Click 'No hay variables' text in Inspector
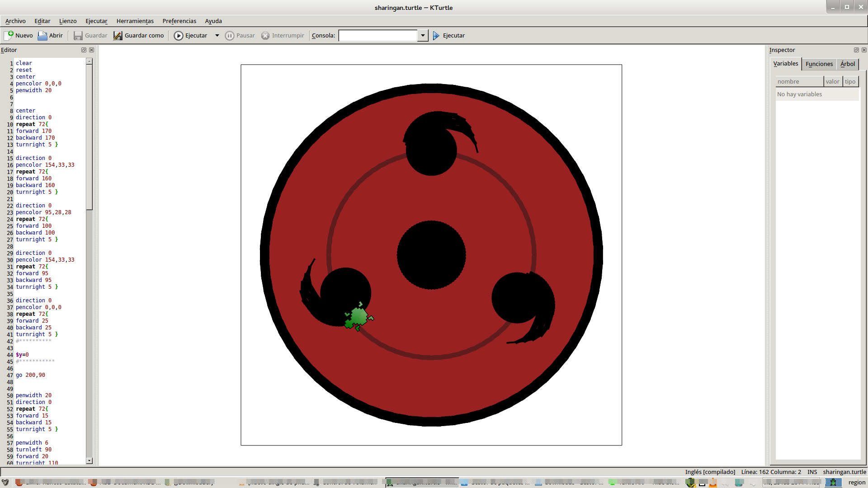The image size is (868, 488). click(799, 94)
